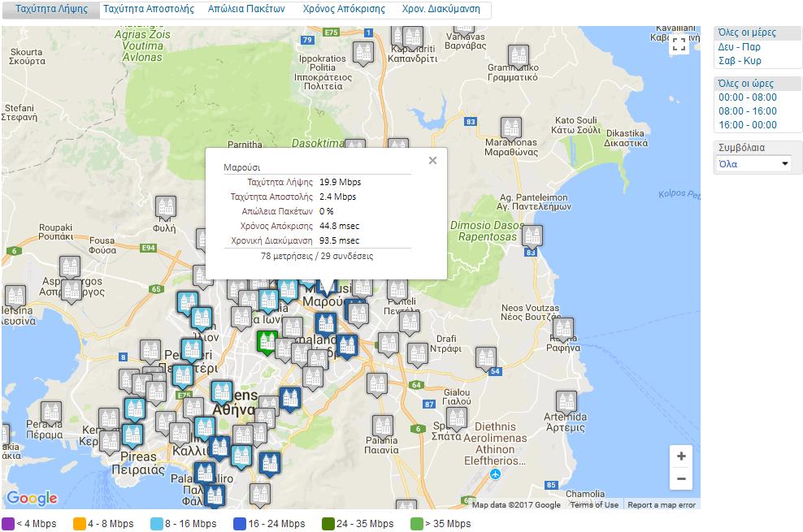
Task: Select Όλες οι ώρες filter
Action: click(745, 84)
